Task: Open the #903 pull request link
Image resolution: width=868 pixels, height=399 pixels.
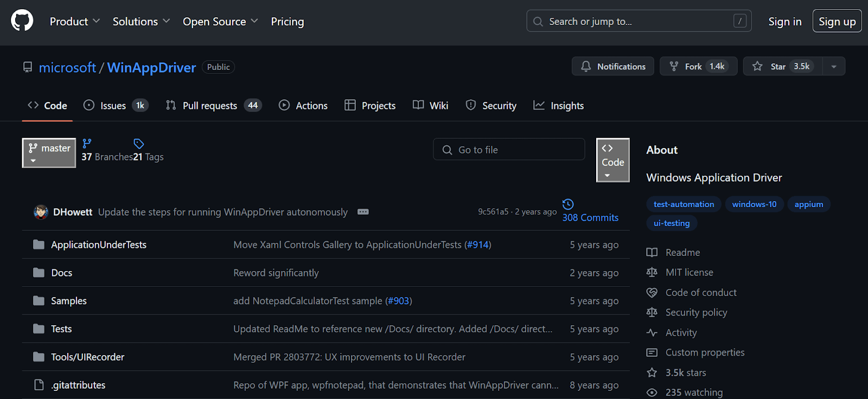Action: (x=399, y=301)
